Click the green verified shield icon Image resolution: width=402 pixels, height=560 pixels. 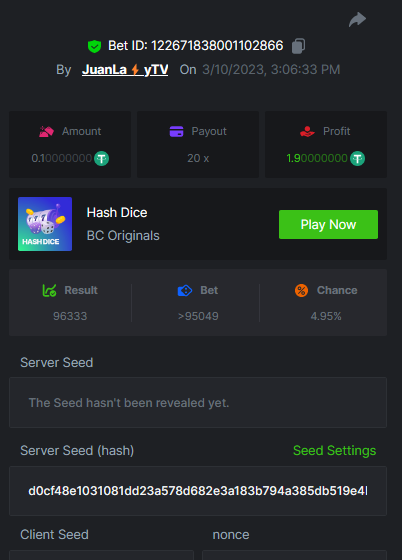point(94,46)
